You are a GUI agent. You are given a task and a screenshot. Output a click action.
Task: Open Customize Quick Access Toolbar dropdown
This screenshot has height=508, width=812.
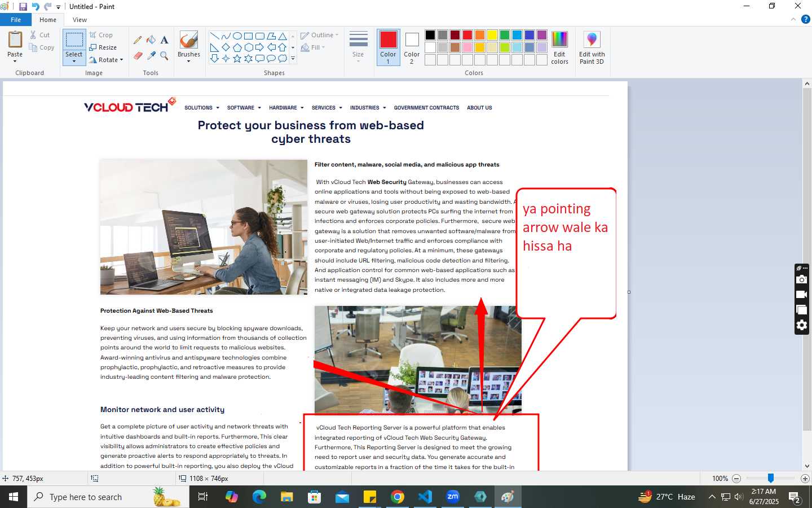[x=58, y=7]
